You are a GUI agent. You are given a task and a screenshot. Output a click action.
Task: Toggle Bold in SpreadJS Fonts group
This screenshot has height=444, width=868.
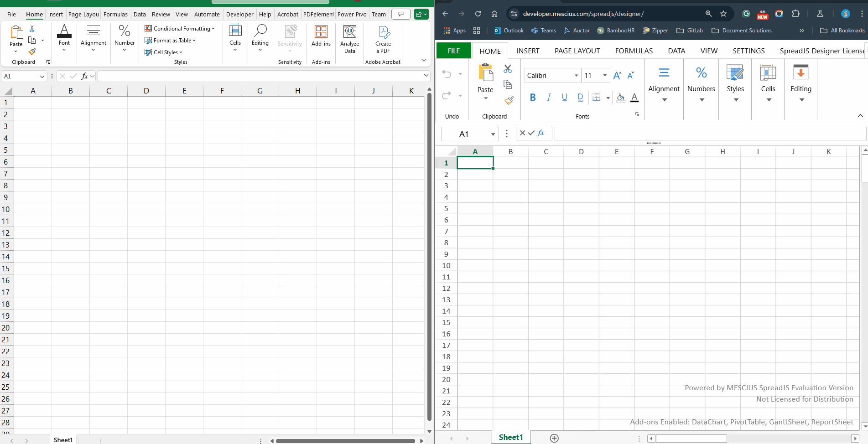[x=533, y=97]
